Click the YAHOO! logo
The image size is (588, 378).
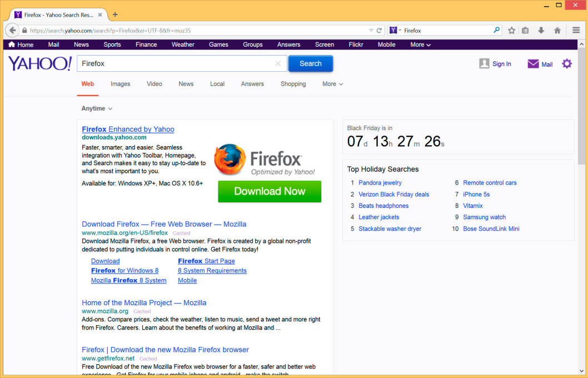40,63
